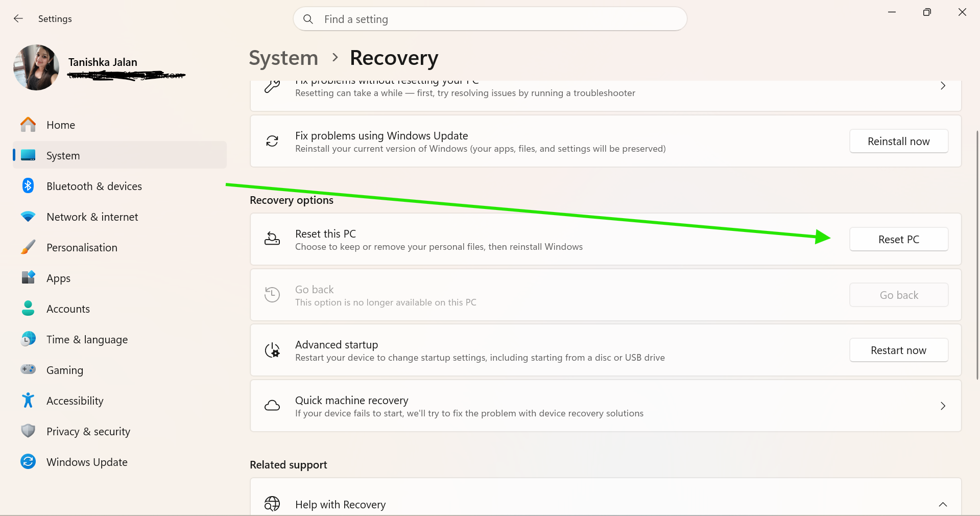Open Home settings page
Viewport: 980px width, 516px height.
tap(119, 125)
